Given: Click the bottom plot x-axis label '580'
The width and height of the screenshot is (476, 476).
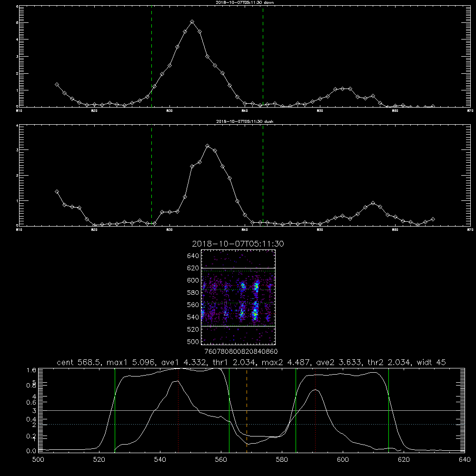Looking at the screenshot, I should tap(282, 460).
